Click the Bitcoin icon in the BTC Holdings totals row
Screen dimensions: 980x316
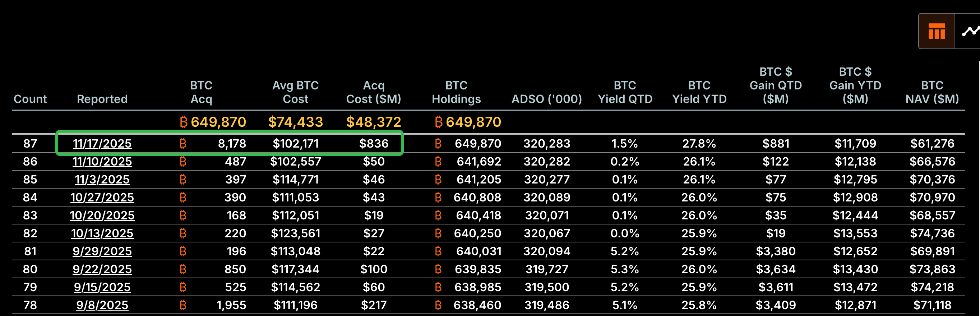coord(438,122)
